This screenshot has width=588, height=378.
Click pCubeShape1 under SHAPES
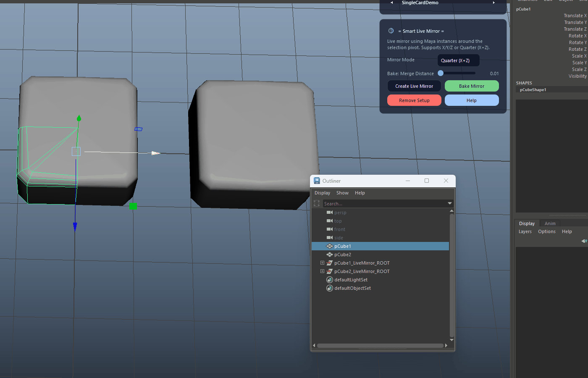point(533,89)
